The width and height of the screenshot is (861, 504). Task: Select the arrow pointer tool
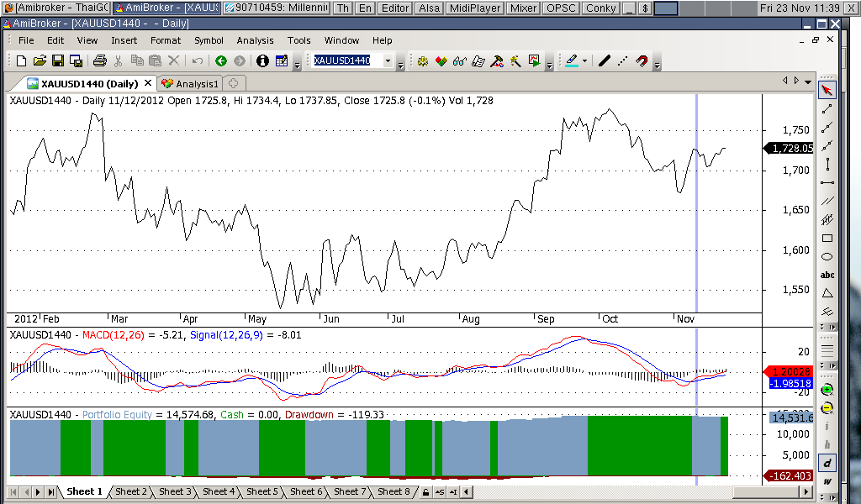[827, 90]
